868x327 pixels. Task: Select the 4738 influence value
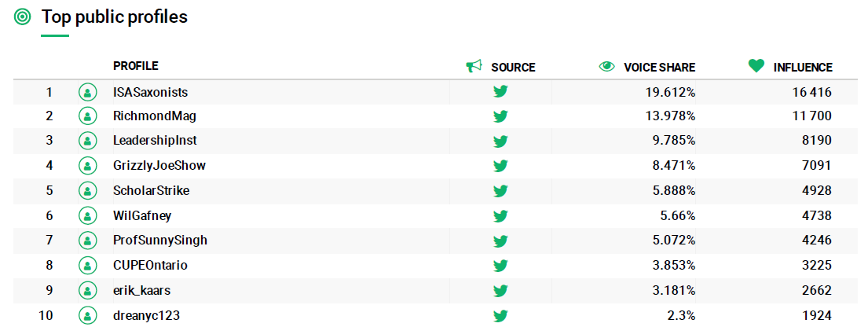coord(817,215)
